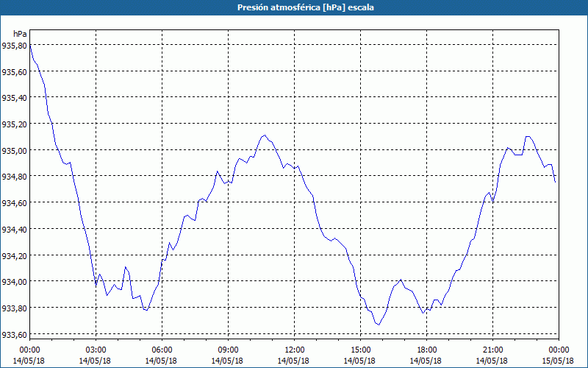Screen dimensions: 588x368
Task: Click the 03:00 time label
Action: coord(96,350)
